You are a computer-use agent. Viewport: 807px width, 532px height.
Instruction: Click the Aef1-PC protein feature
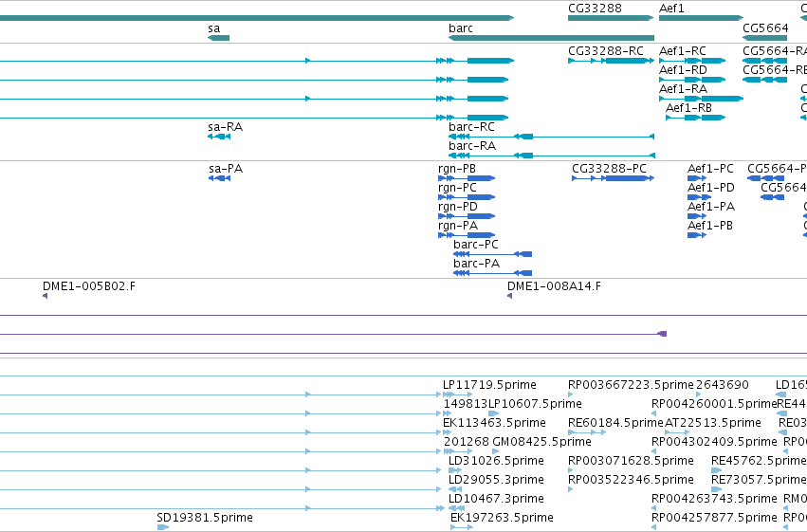coord(697,178)
